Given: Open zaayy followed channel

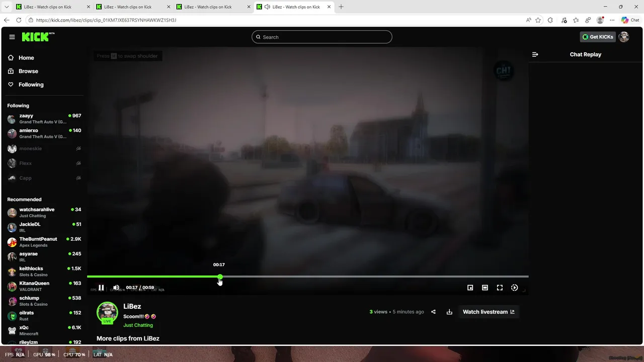Looking at the screenshot, I should pyautogui.click(x=44, y=119).
